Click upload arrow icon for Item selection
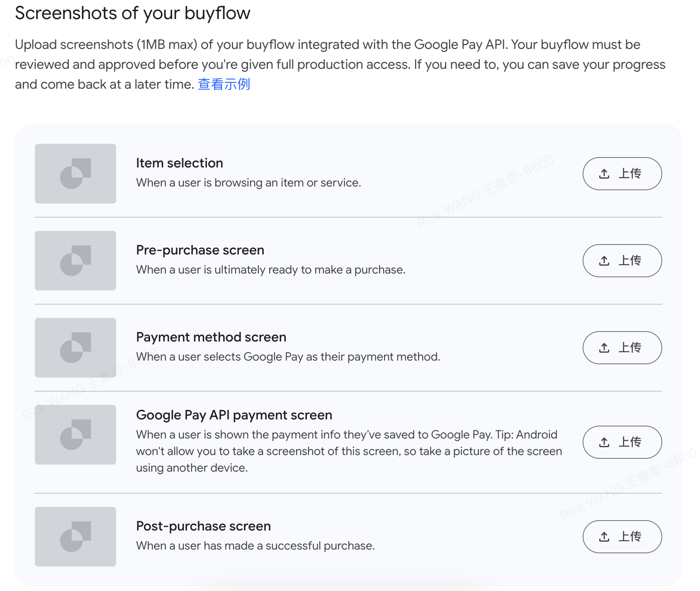The height and width of the screenshot is (591, 700). (604, 174)
